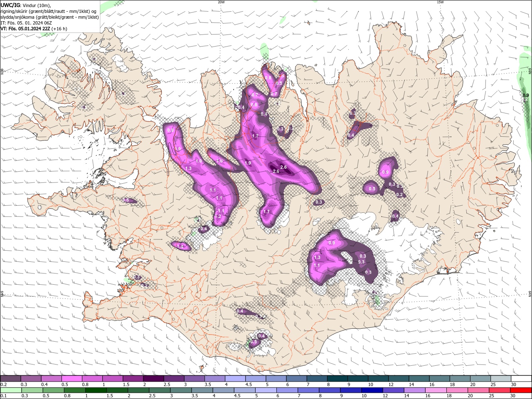Click the 'UWC/IG: Vindur (10m)' title text

(25, 5)
